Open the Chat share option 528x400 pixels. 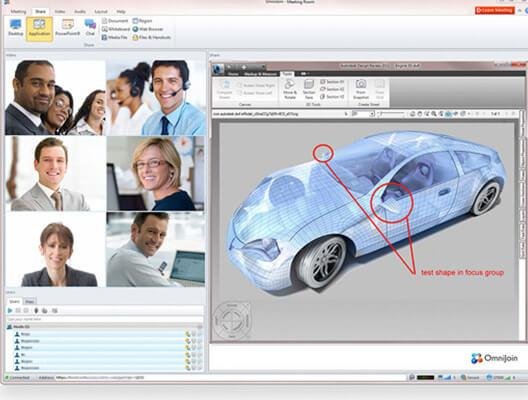tap(90, 28)
